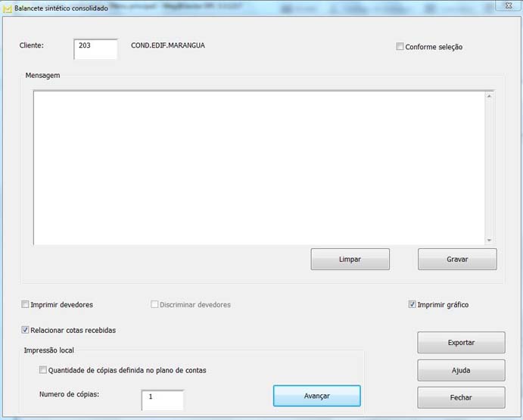
Task: Click the envelope app icon in title bar
Action: (x=8, y=8)
